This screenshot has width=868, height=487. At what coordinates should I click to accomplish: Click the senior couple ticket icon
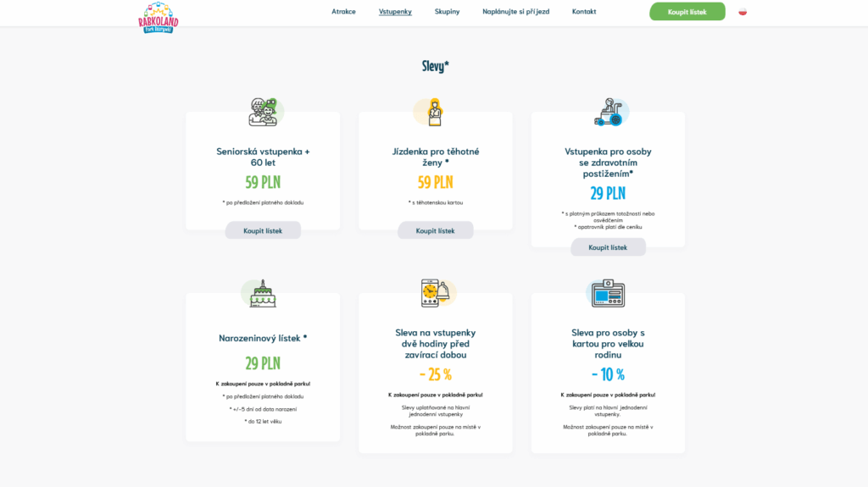click(x=264, y=112)
